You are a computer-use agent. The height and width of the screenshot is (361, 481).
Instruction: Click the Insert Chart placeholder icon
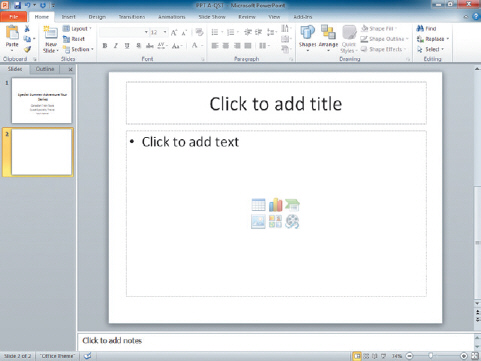pyautogui.click(x=275, y=205)
